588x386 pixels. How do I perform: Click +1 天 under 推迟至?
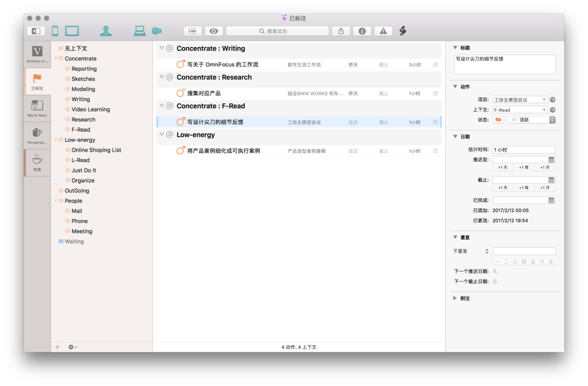tap(503, 167)
